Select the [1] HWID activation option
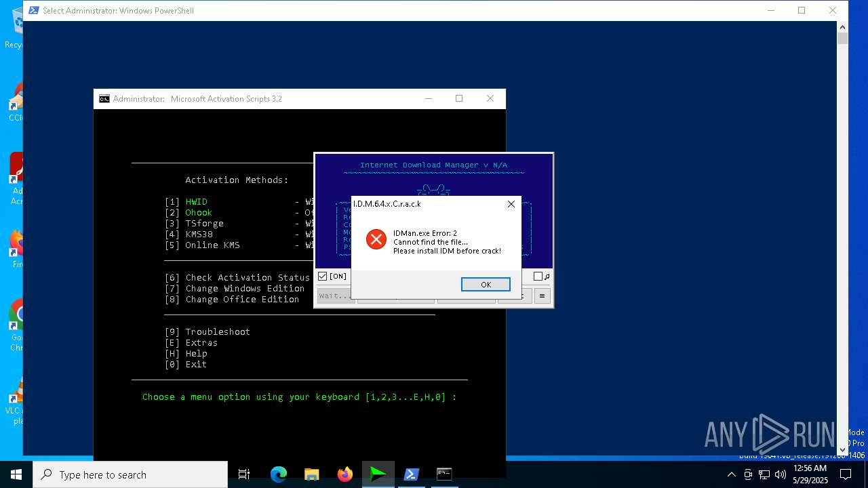The image size is (868, 488). tap(186, 202)
